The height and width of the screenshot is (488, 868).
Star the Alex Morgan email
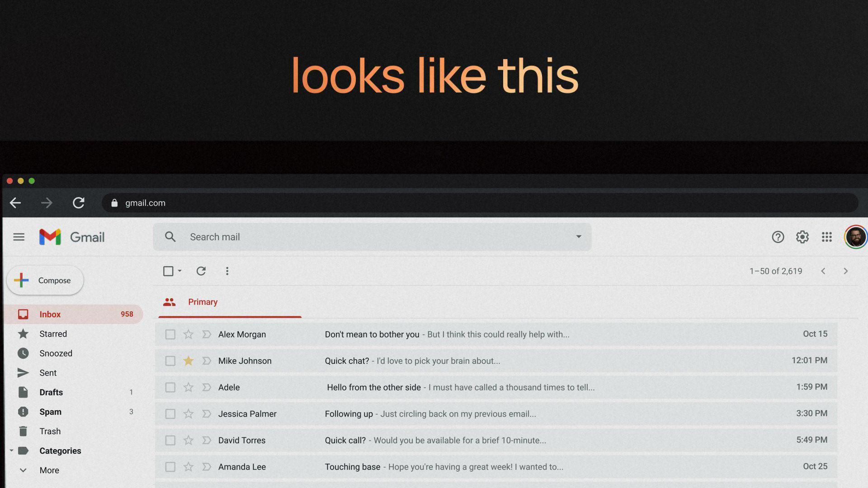tap(189, 334)
